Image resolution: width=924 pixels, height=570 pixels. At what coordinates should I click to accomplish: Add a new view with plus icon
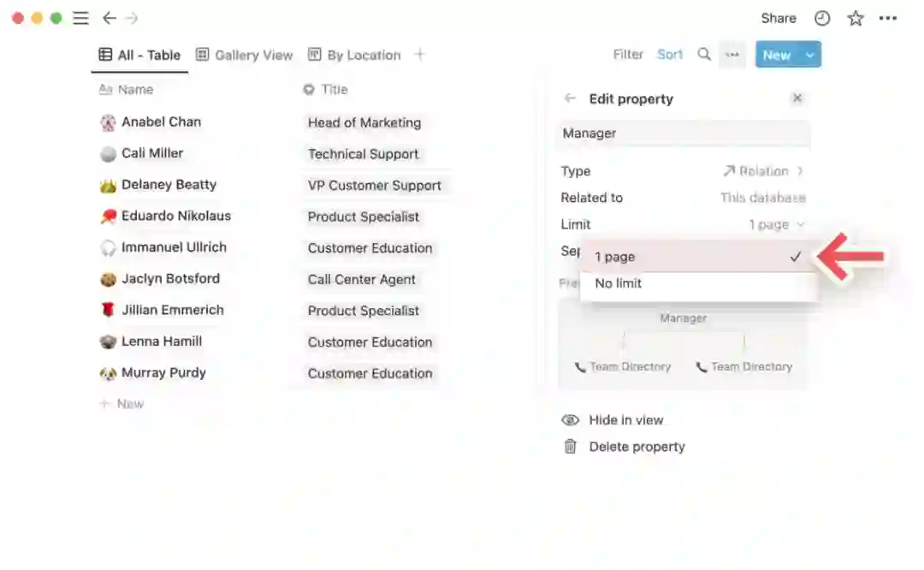pyautogui.click(x=419, y=55)
